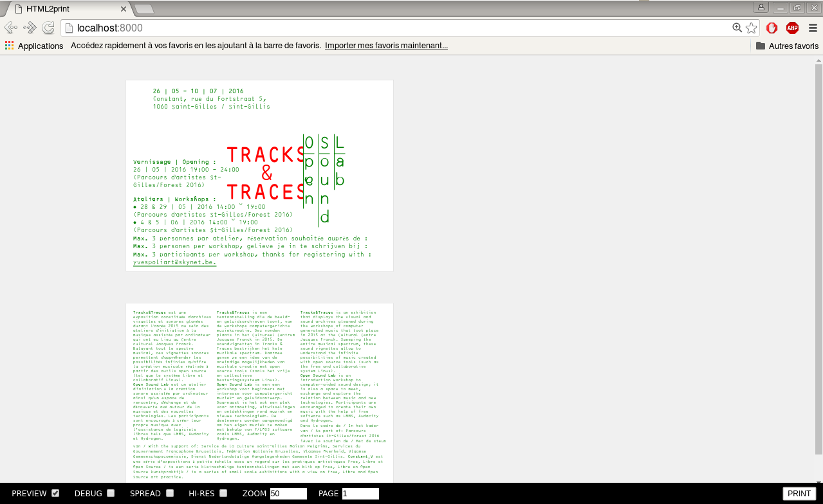The image size is (823, 504).
Task: Enable the HI-RES checkbox
Action: [x=223, y=493]
